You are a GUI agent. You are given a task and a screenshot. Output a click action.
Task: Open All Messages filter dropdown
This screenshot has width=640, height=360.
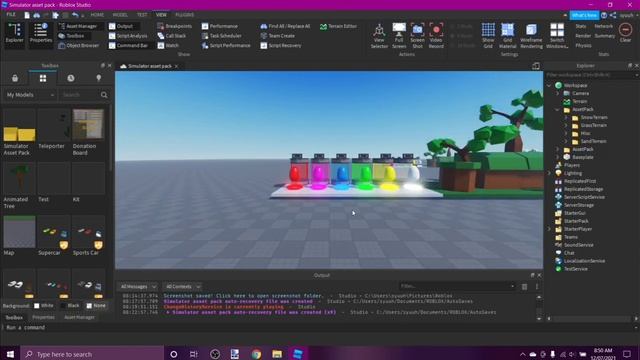(x=138, y=287)
